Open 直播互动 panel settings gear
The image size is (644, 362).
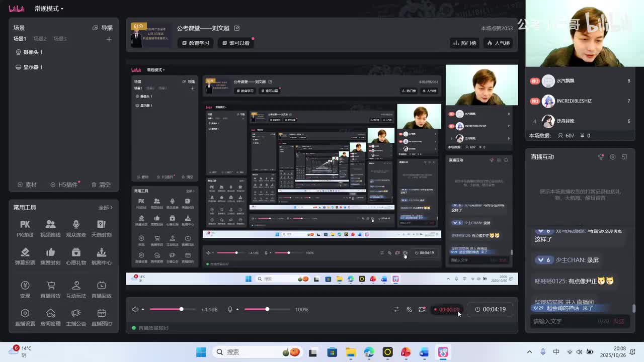point(612,157)
